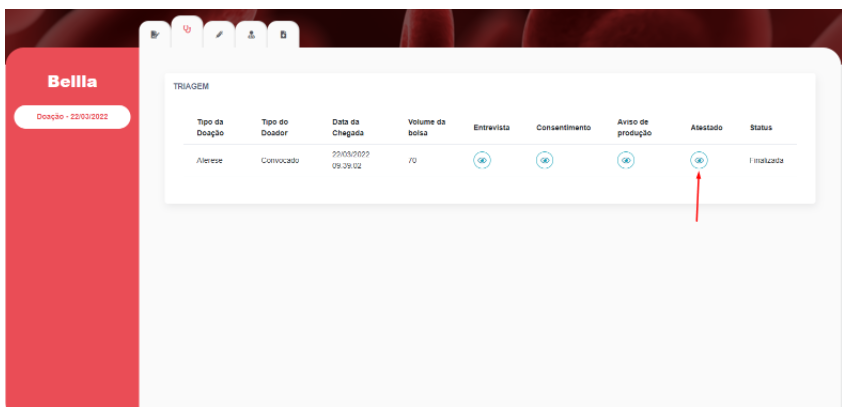842x420 pixels.
Task: Select the Doação - 22/03/2022 button
Action: tap(72, 117)
